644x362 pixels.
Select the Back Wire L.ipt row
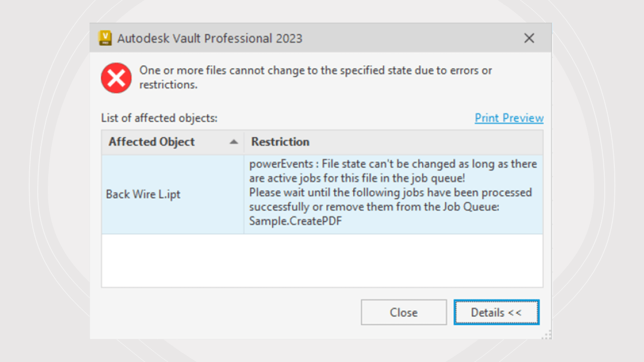(143, 195)
